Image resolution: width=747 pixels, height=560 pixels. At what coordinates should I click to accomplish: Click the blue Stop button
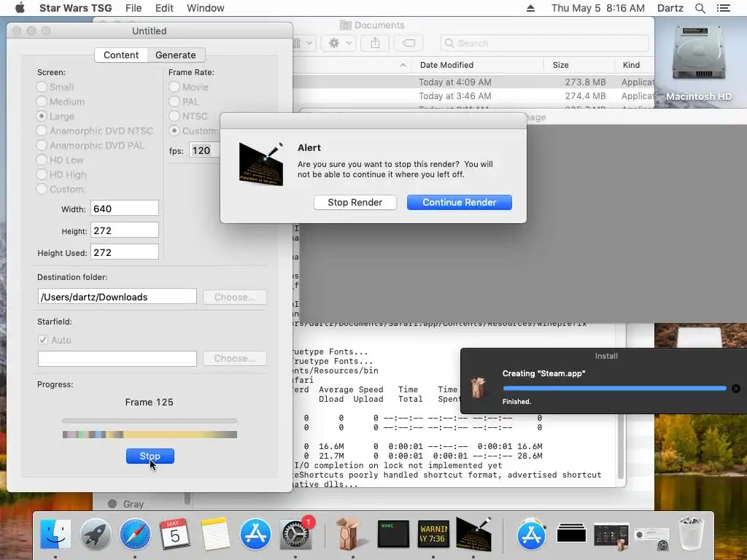150,456
